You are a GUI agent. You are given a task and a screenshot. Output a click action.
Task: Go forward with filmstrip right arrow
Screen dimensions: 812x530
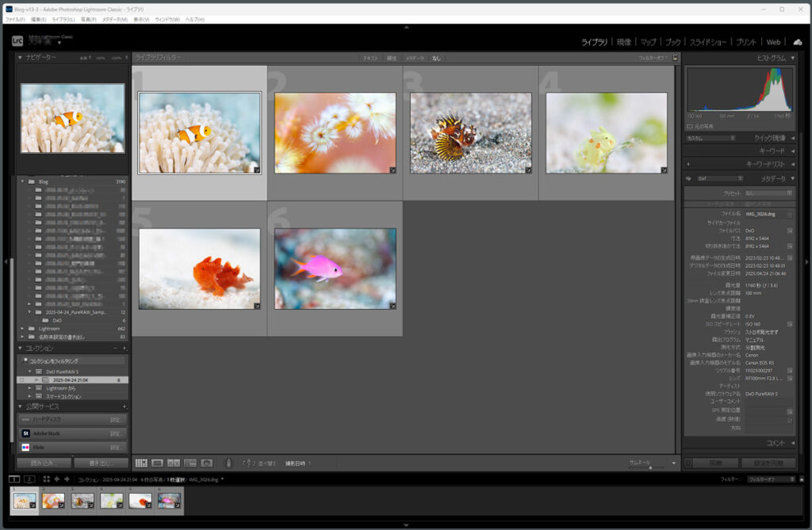67,479
